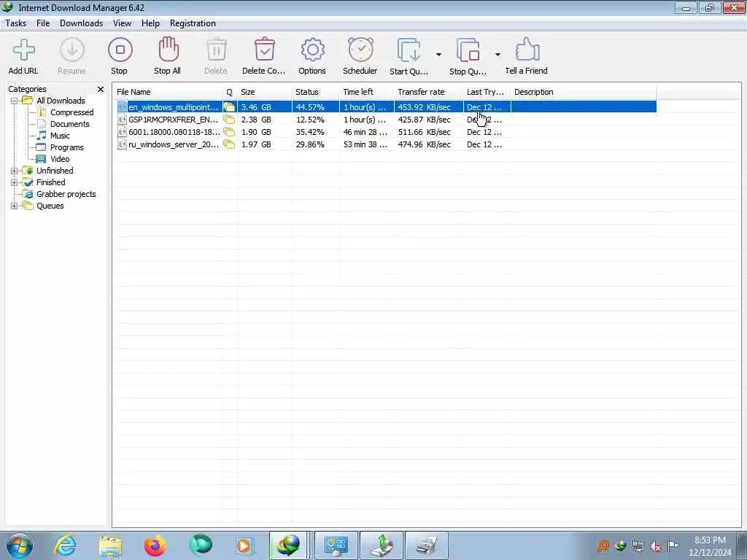Sort by Size column header
Screen dimensions: 747x560
point(264,92)
